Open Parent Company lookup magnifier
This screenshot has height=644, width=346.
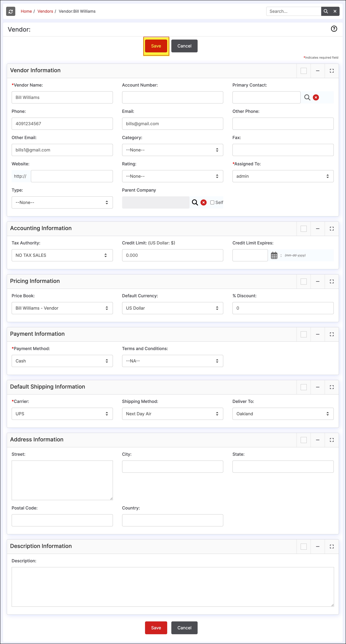click(195, 202)
